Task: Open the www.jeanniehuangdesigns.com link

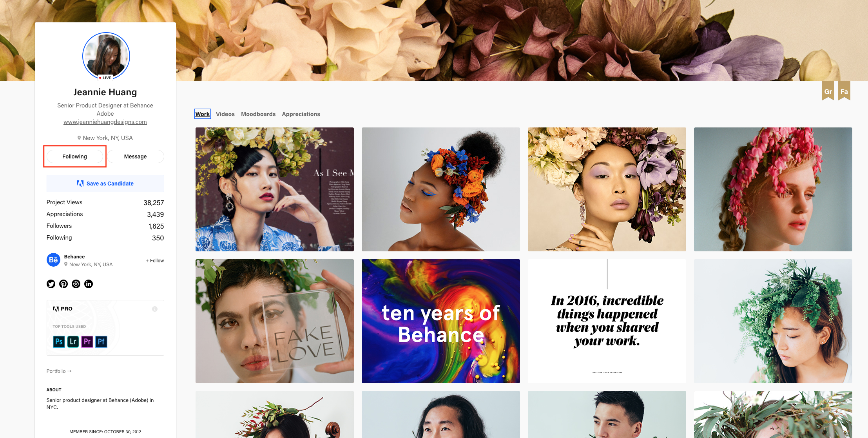Action: [105, 122]
